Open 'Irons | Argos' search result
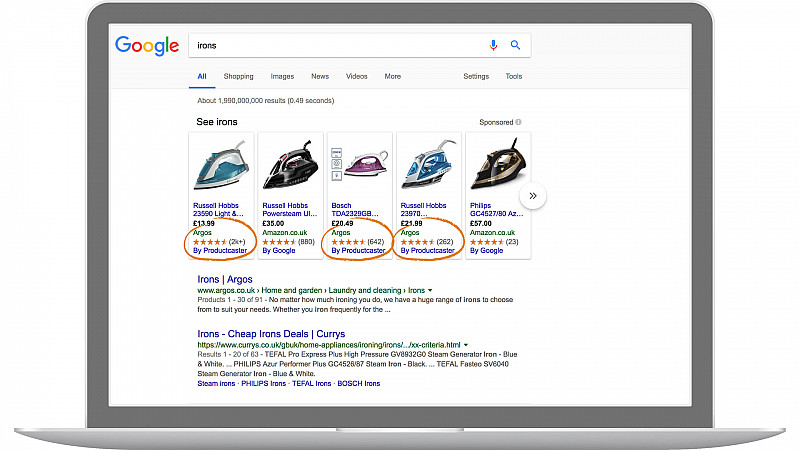 click(x=225, y=280)
